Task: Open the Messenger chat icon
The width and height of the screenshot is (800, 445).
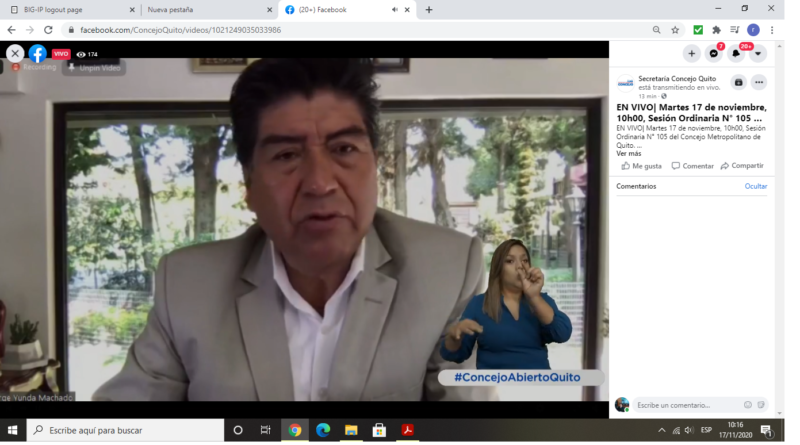Action: [714, 53]
